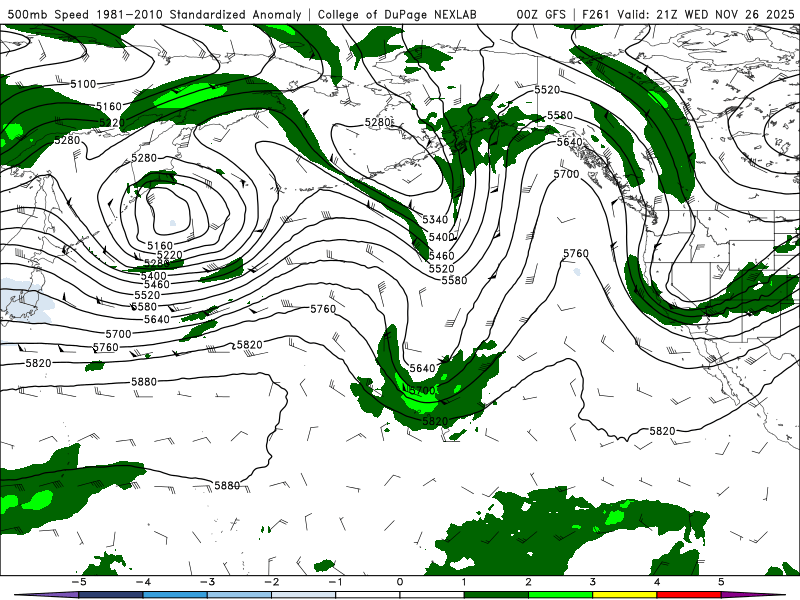Click the 5700 label on the ridge near the coast
Screen dimensions: 800x600
[x=566, y=174]
